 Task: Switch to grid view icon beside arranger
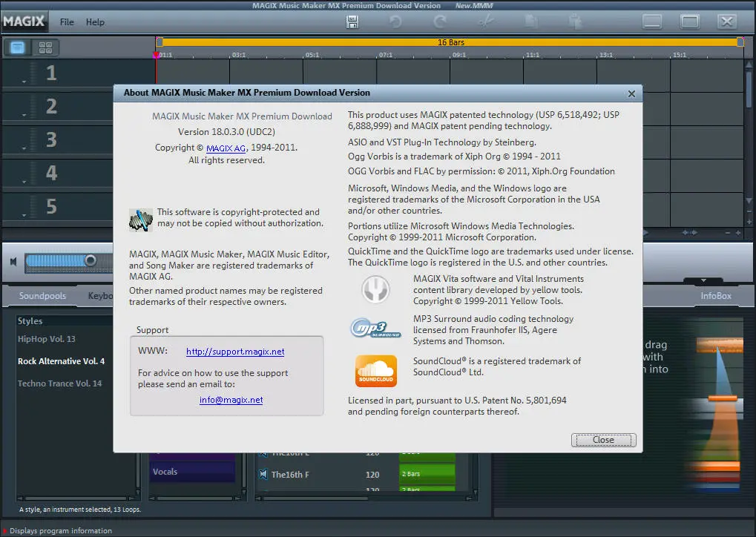[45, 47]
